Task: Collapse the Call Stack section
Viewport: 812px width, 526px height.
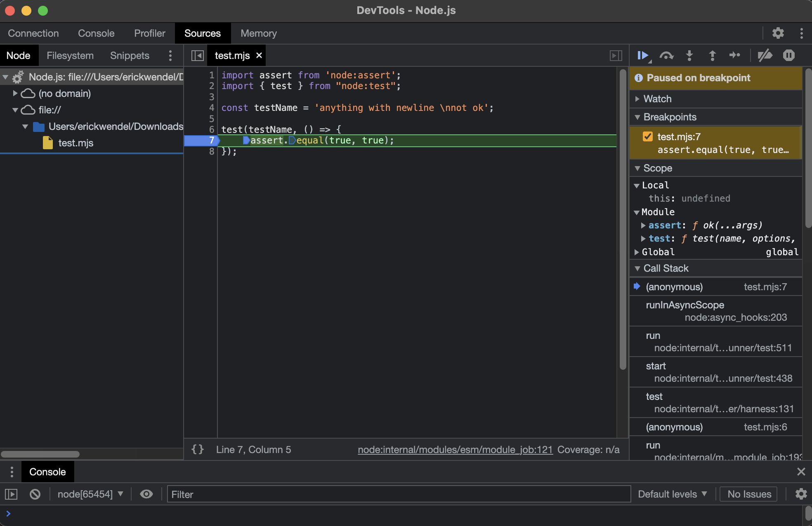Action: coord(716,268)
